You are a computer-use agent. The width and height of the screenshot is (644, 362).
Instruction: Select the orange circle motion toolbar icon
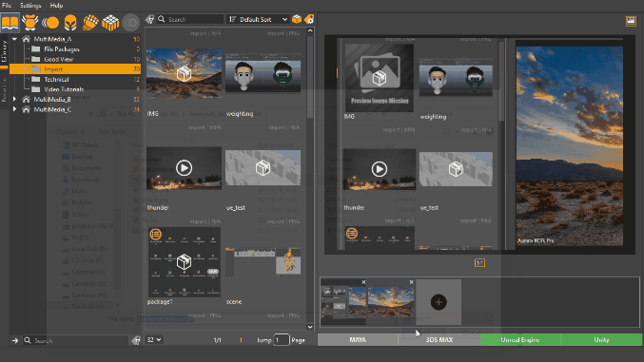(x=50, y=22)
